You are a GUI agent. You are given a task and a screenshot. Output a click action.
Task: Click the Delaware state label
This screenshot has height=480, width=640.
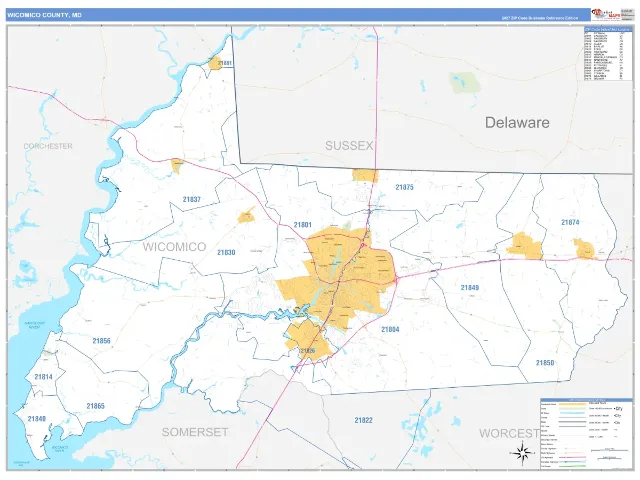point(517,122)
